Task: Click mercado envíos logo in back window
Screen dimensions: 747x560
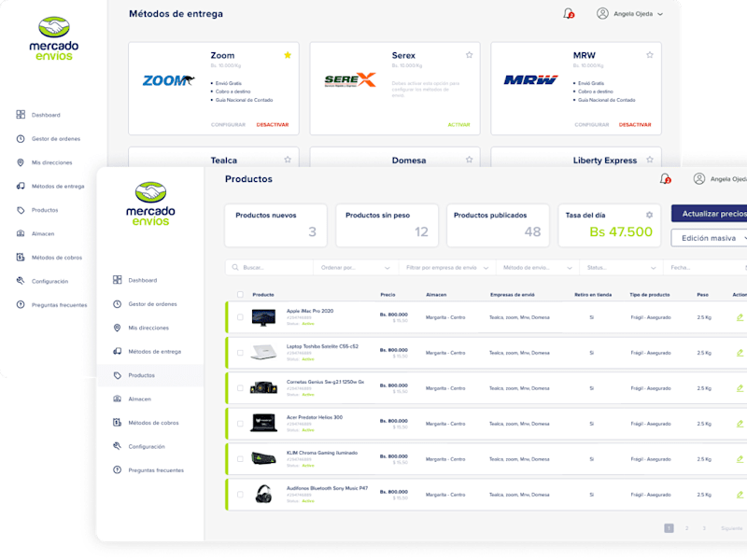Action: [54, 38]
